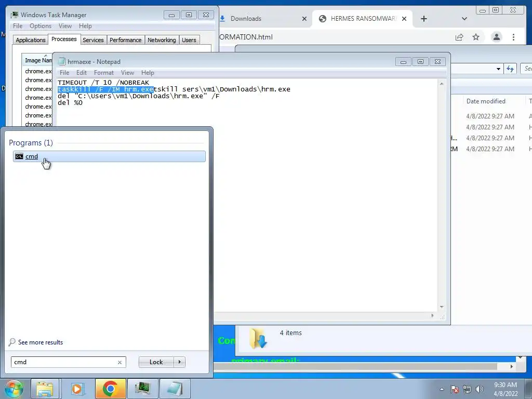Close the HERMES RANSOMWARE tab
The image size is (532, 399).
pyautogui.click(x=404, y=19)
